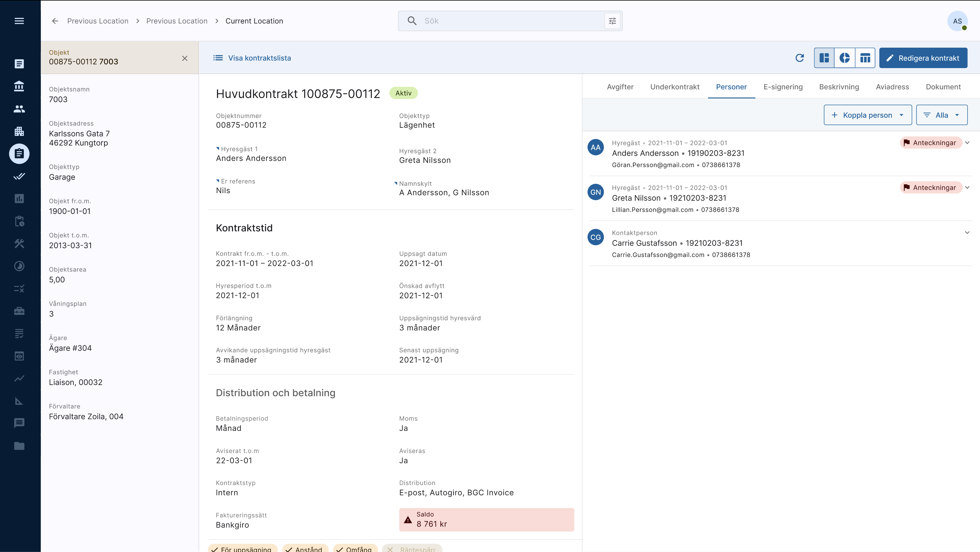
Task: Click Visa kontraktslista link
Action: (x=252, y=58)
